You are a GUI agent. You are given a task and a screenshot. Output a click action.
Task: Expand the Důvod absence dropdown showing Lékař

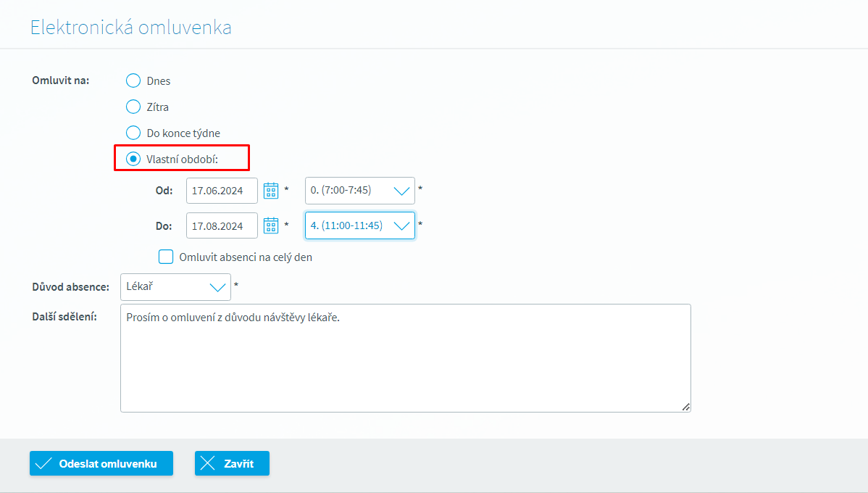point(175,287)
